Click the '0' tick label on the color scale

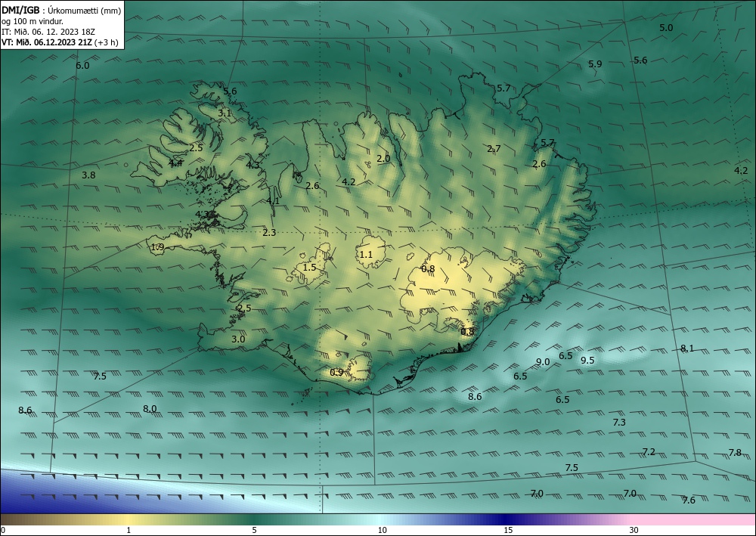(x=3, y=530)
